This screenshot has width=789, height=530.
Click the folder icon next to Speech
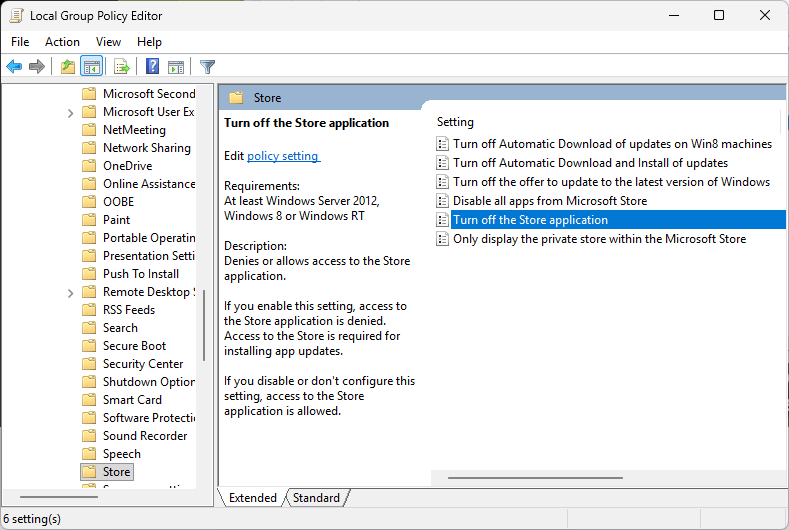pyautogui.click(x=89, y=453)
